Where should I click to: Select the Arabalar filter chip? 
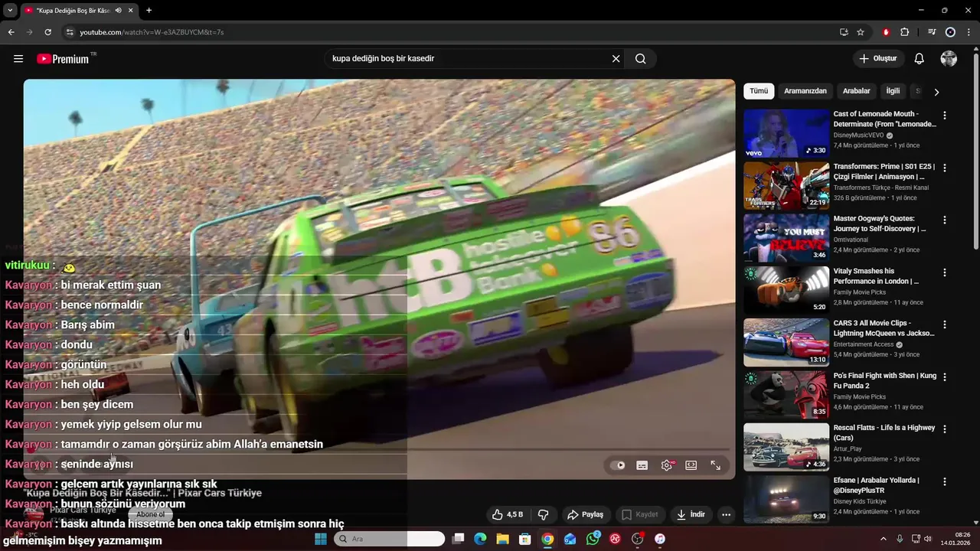coord(857,91)
